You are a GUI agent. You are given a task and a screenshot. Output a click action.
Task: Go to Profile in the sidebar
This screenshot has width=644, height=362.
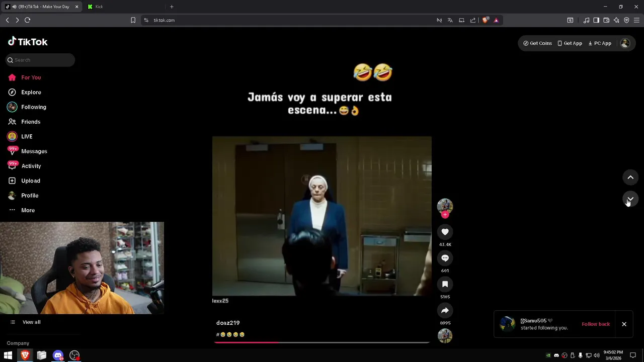tap(23, 195)
